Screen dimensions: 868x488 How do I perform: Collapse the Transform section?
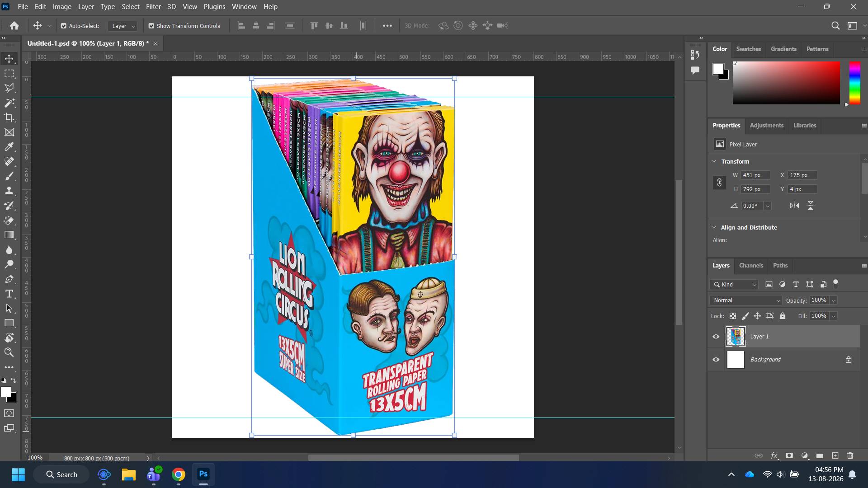pos(714,161)
